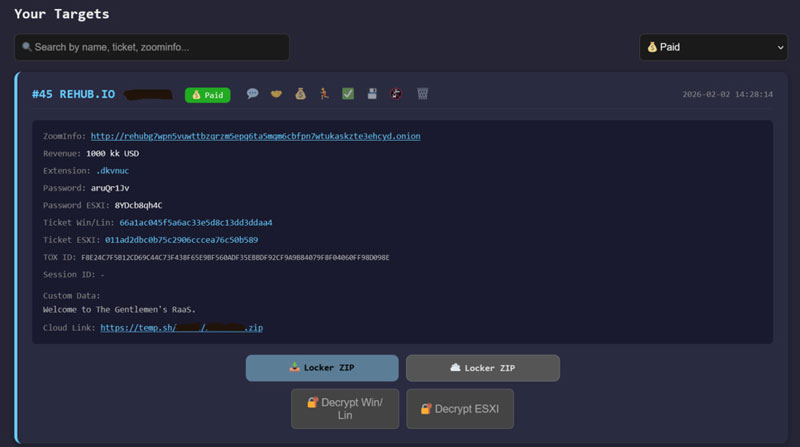Select the Ticket ESXI hash value
800x447 pixels.
182,240
